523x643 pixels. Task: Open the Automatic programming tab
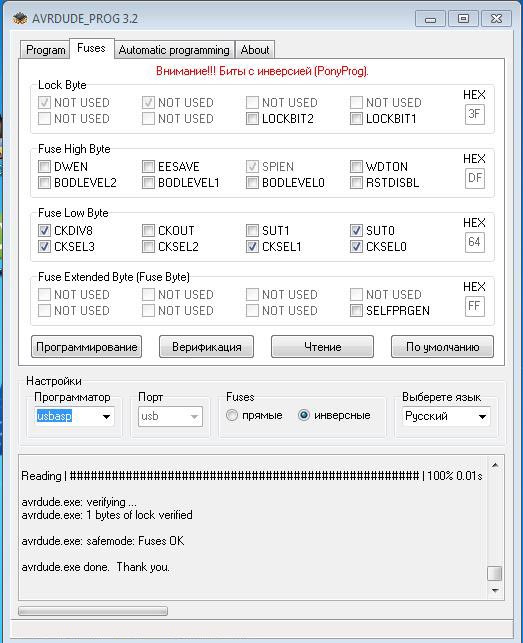coord(174,50)
